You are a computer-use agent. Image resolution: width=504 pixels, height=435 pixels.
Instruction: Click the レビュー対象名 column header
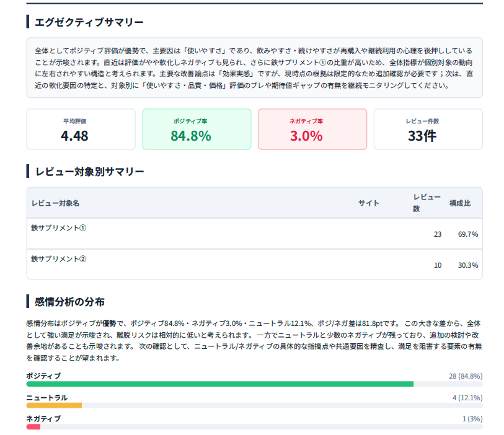55,203
